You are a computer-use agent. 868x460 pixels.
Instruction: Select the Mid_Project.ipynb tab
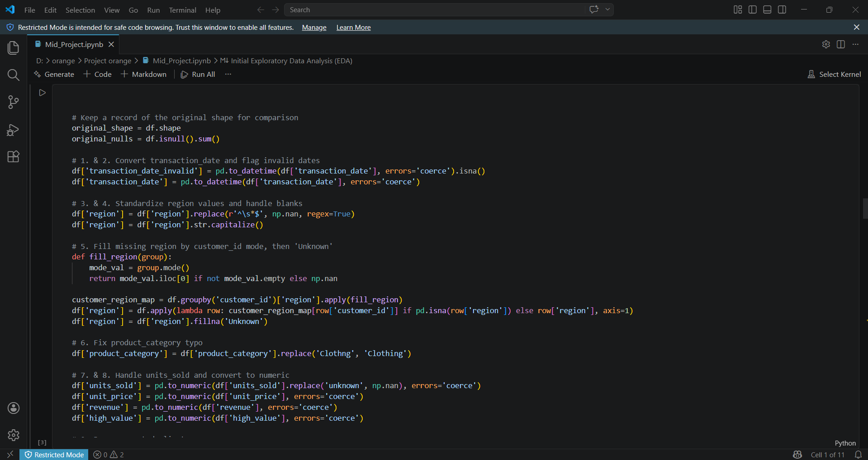coord(74,44)
